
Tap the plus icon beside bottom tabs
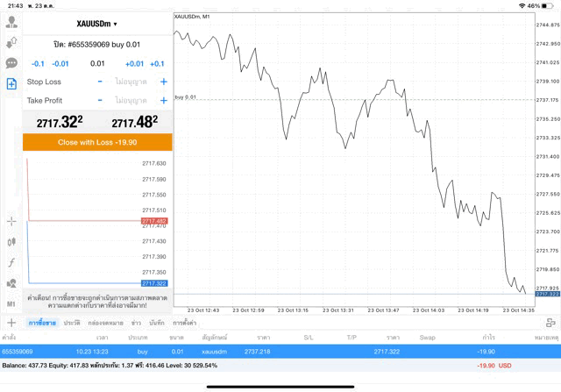[x=11, y=323]
